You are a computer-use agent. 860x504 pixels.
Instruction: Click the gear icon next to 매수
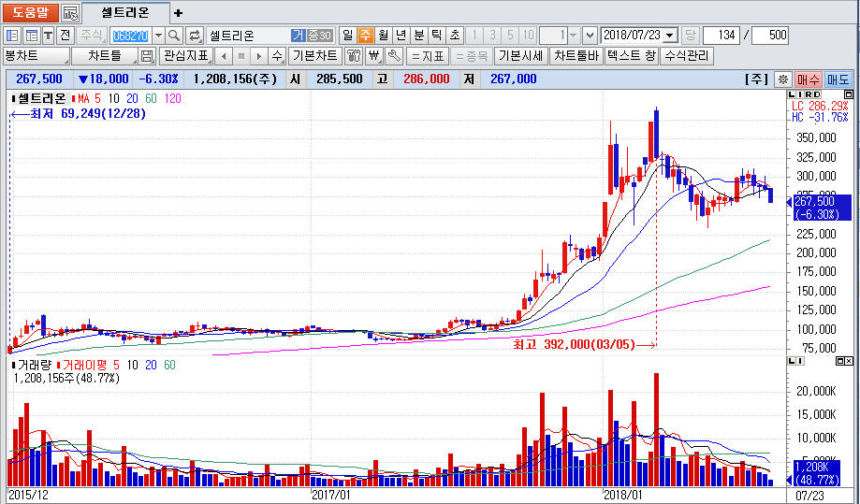click(783, 79)
